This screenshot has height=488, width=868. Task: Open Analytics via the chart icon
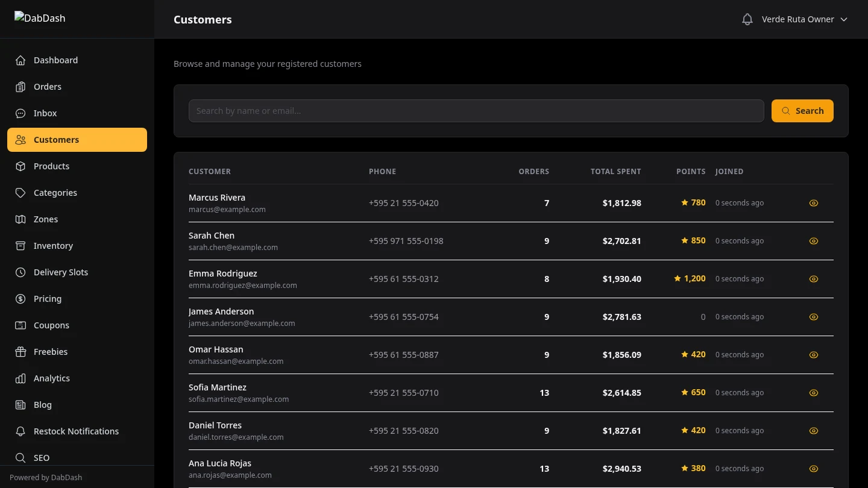tap(20, 378)
